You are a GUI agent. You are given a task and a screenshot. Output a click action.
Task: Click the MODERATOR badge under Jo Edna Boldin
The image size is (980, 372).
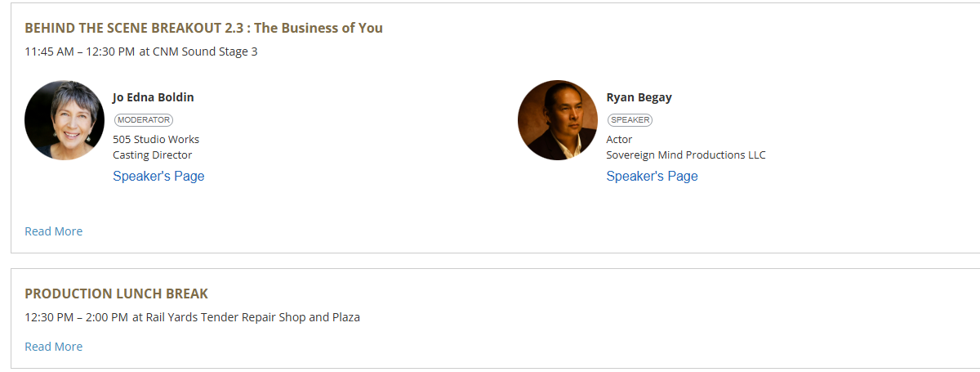(144, 119)
